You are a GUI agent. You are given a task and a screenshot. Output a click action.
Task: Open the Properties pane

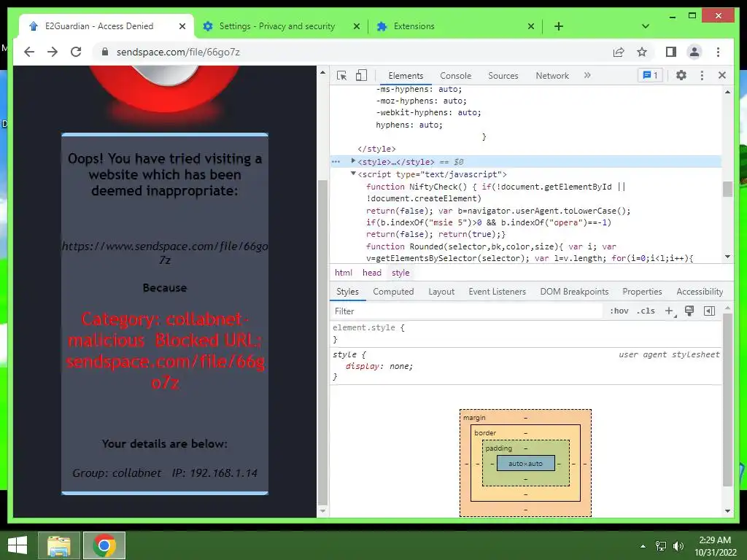tap(642, 292)
